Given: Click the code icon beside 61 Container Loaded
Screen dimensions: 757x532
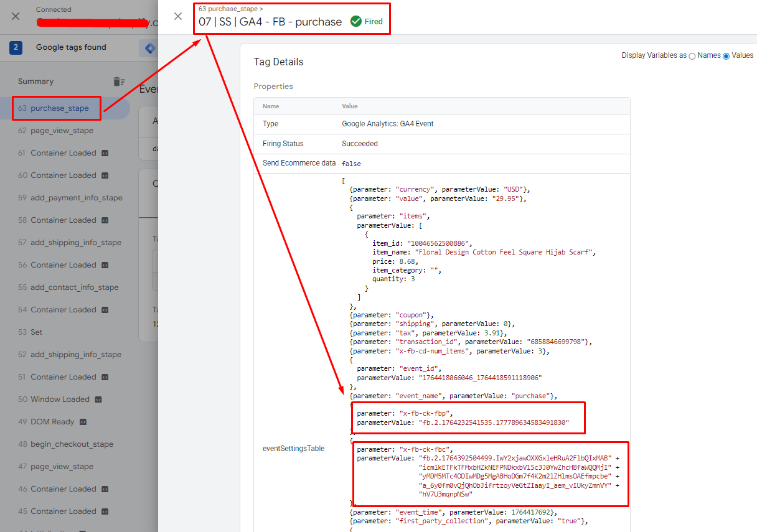Looking at the screenshot, I should [x=105, y=153].
